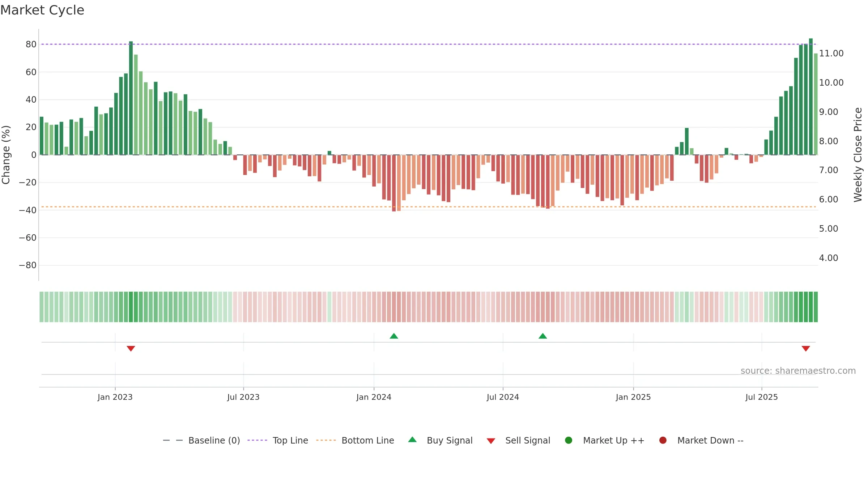Click the 4.00 price tick on the right axis
Image resolution: width=868 pixels, height=488 pixels.
(x=829, y=258)
